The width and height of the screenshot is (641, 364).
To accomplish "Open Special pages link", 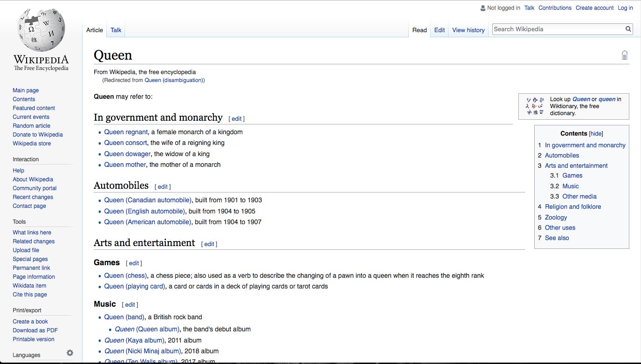I will (30, 259).
